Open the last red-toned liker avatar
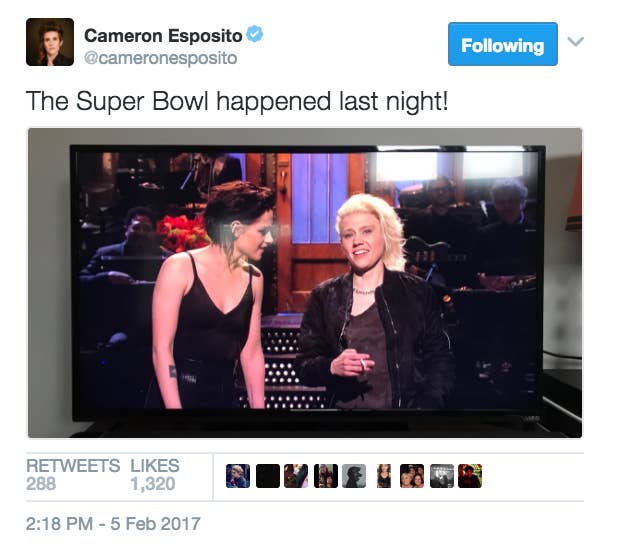Screen dimensions: 618x544 (x=470, y=476)
